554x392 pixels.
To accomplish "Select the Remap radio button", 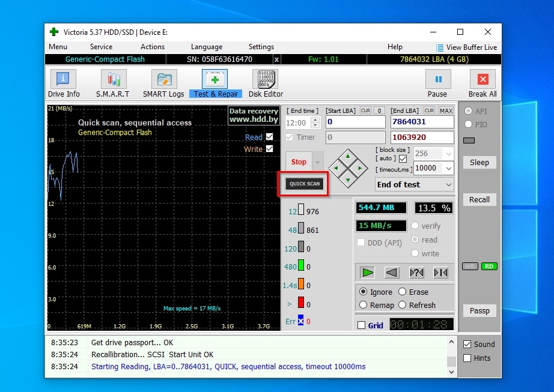I will click(x=363, y=305).
